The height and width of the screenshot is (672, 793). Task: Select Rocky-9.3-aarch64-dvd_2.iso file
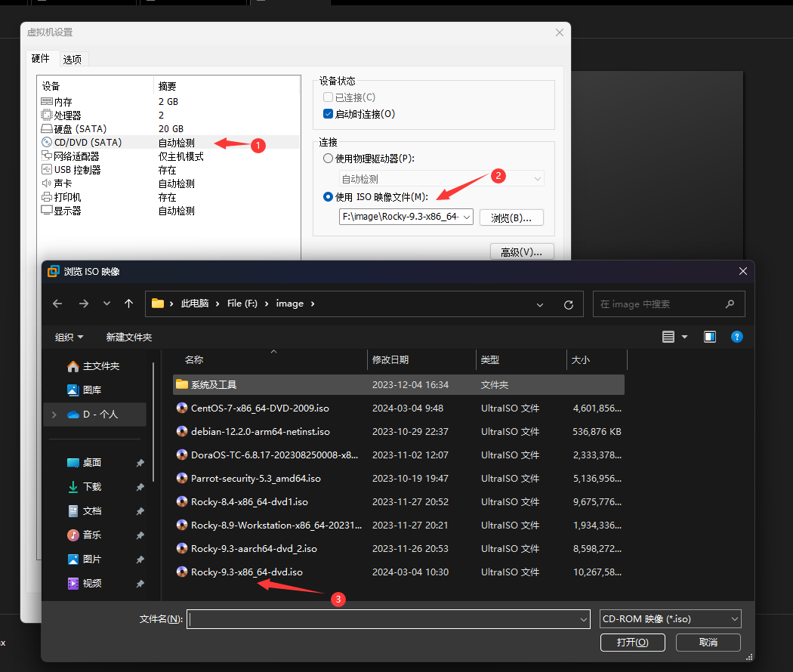(x=399, y=549)
